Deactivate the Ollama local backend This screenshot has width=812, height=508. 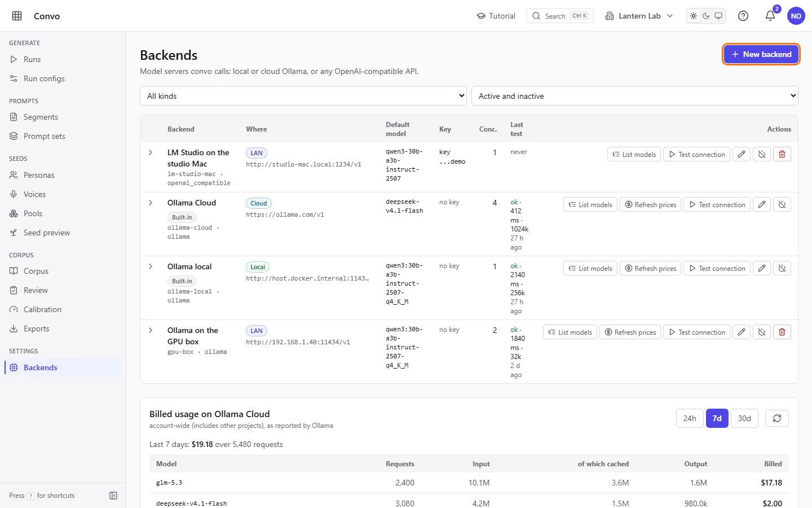click(x=782, y=268)
